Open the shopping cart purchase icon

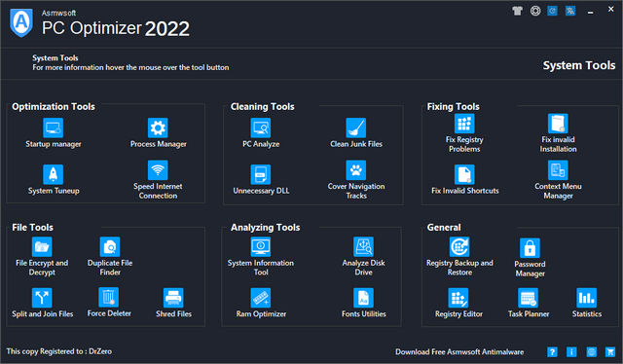pyautogui.click(x=610, y=351)
